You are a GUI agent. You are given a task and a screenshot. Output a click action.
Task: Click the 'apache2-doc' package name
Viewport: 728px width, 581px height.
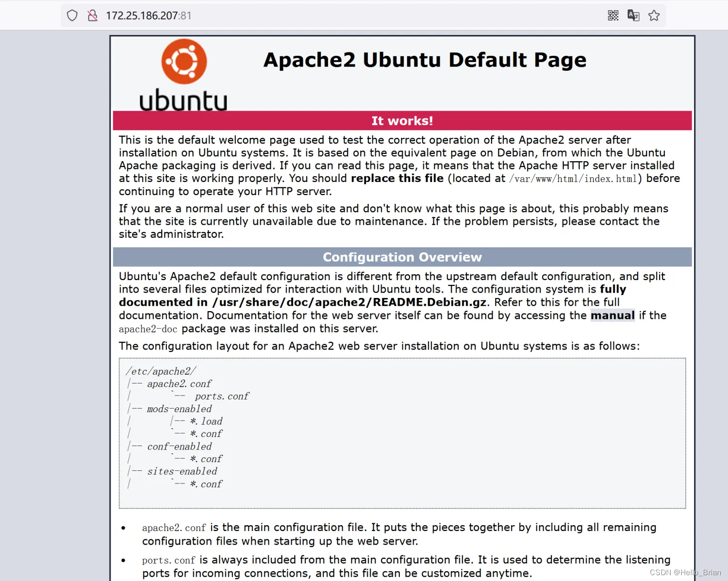(148, 329)
